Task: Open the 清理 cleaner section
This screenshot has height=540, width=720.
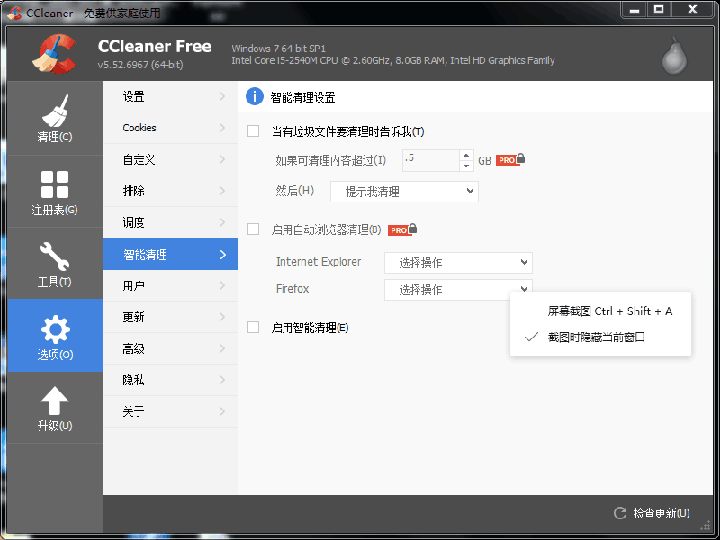Action: coord(55,118)
